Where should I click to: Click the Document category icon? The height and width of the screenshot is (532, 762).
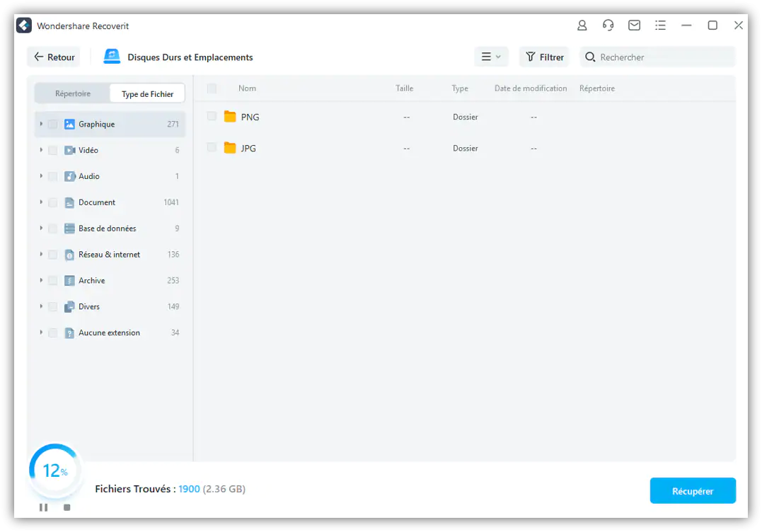[69, 202]
